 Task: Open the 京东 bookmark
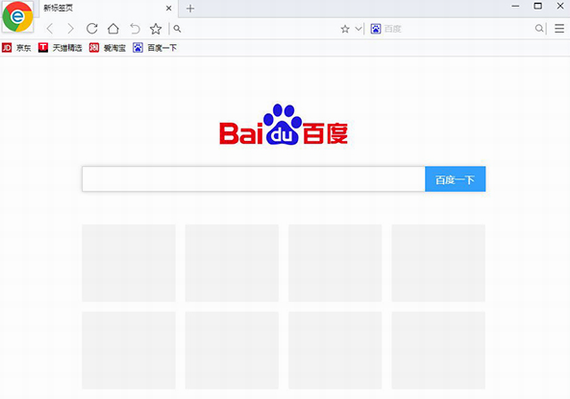click(17, 48)
